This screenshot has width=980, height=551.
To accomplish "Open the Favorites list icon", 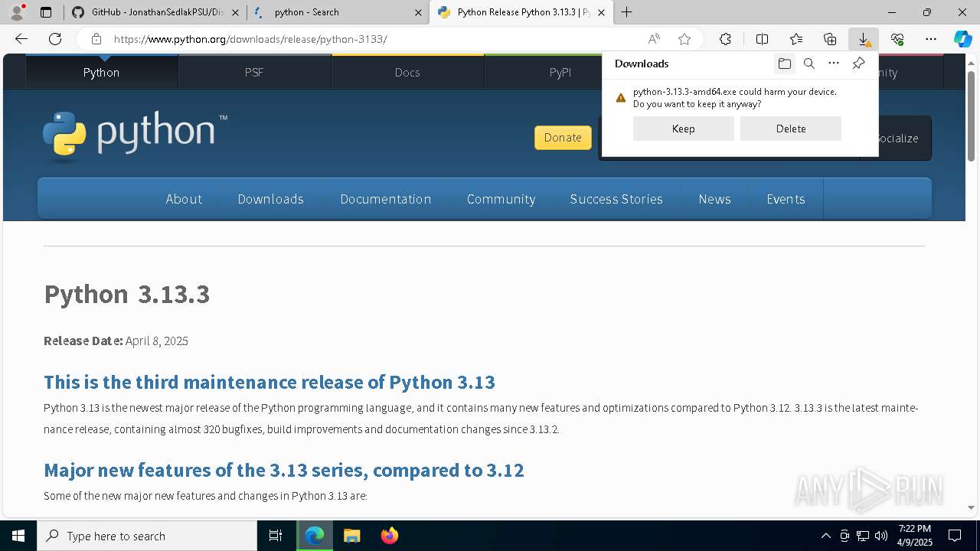I will [x=796, y=39].
